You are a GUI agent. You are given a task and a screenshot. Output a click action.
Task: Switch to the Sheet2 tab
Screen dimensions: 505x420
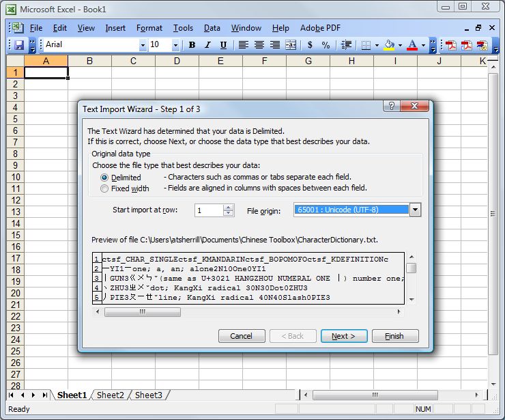click(111, 395)
